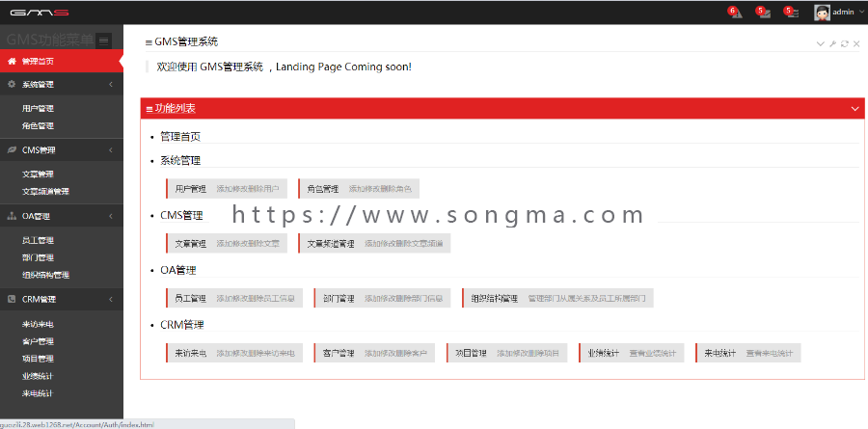
Task: Open 业绩统计 in the sidebar
Action: (x=38, y=376)
